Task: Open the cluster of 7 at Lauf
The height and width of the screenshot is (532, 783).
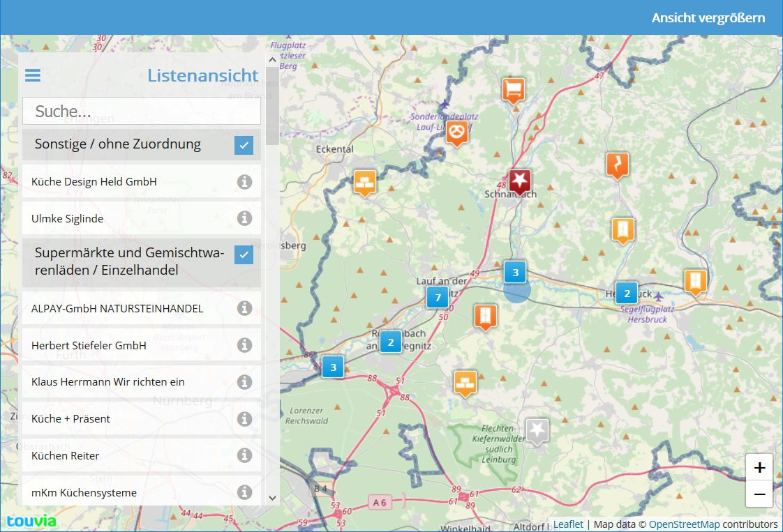Action: [438, 298]
